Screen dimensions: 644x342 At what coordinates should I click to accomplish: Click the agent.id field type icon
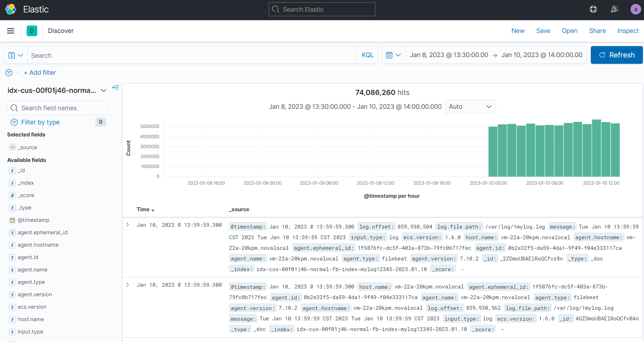click(12, 258)
